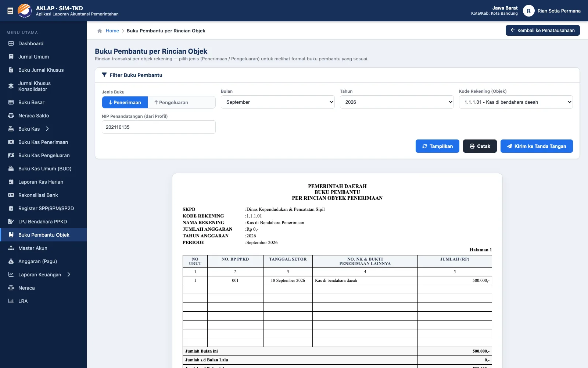Image resolution: width=588 pixels, height=368 pixels.
Task: Click the Buku Jurnal Khusus icon
Action: coord(11,70)
